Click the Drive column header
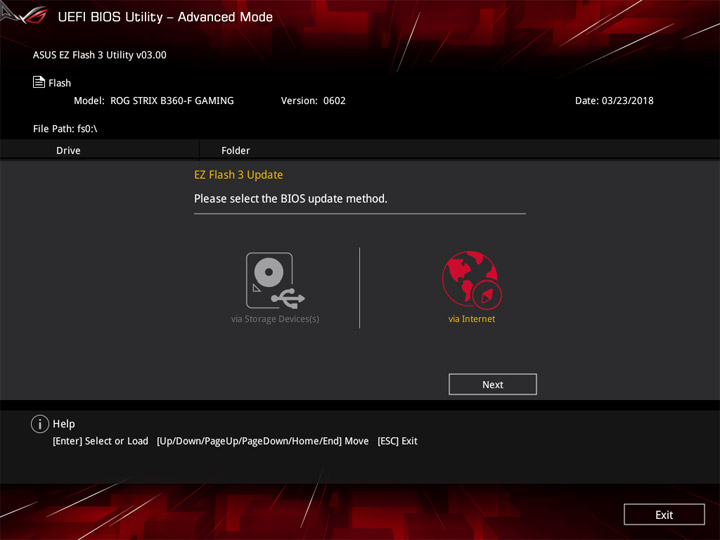 point(68,151)
